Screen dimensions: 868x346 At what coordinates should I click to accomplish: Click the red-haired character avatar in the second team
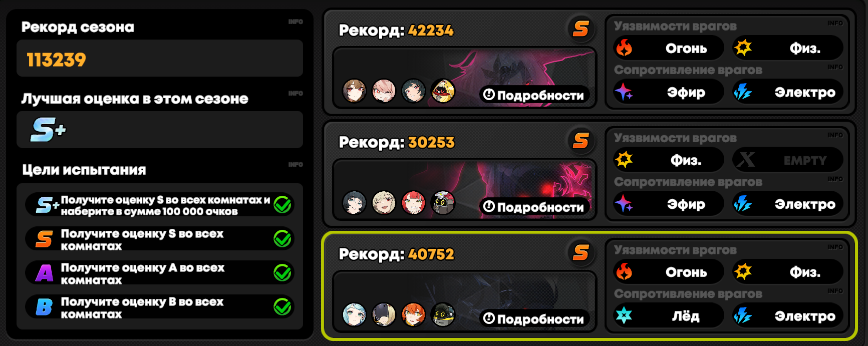[414, 203]
